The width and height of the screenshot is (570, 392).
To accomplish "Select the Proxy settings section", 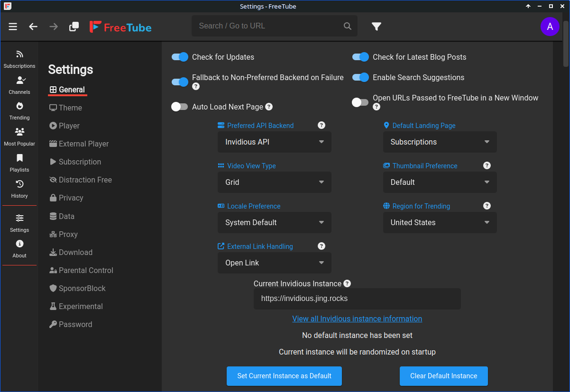I will click(64, 234).
